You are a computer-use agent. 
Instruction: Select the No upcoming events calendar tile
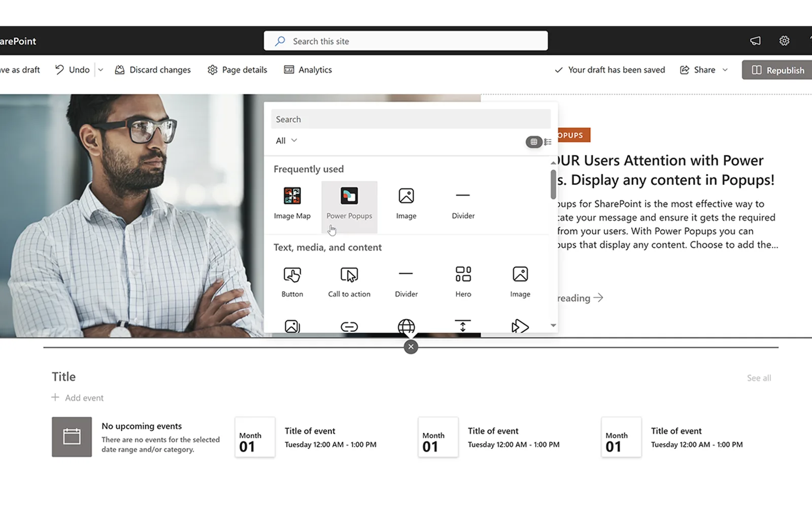tap(72, 437)
